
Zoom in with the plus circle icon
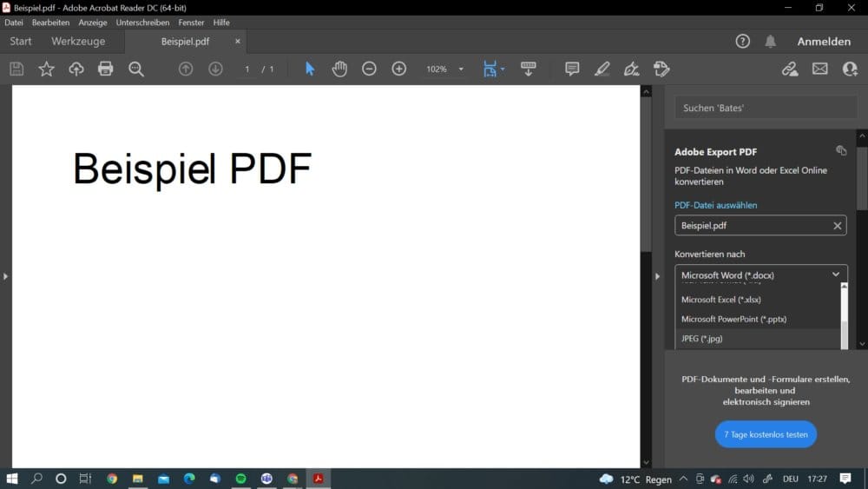click(398, 69)
